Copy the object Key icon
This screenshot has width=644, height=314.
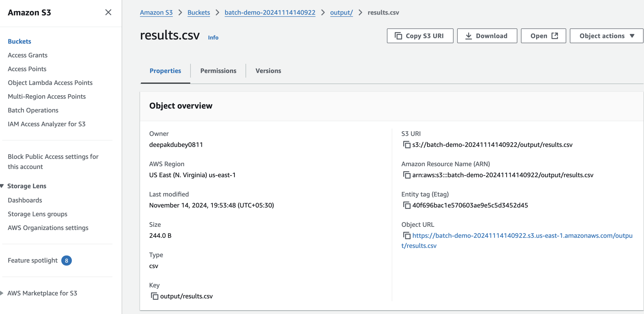point(154,296)
